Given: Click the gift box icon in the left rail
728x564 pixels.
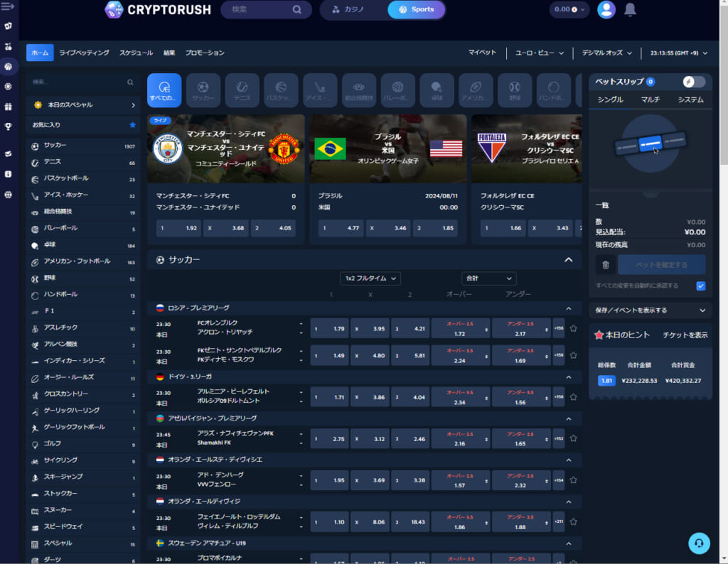Looking at the screenshot, I should tap(8, 107).
